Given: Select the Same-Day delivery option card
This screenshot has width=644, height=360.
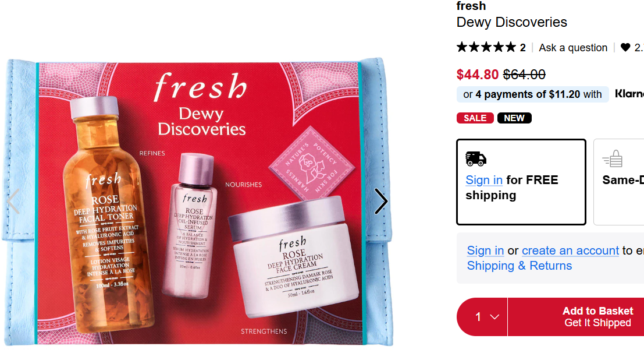Looking at the screenshot, I should click(x=619, y=182).
